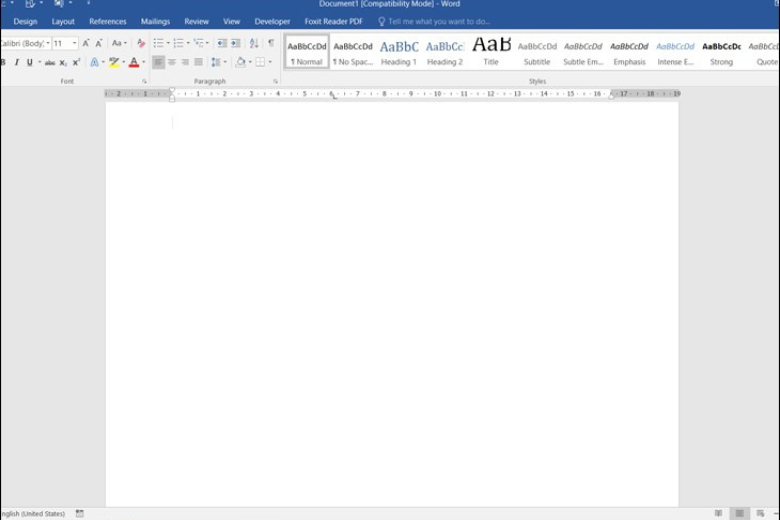Show paragraph marks (pilcrow)

pos(271,43)
